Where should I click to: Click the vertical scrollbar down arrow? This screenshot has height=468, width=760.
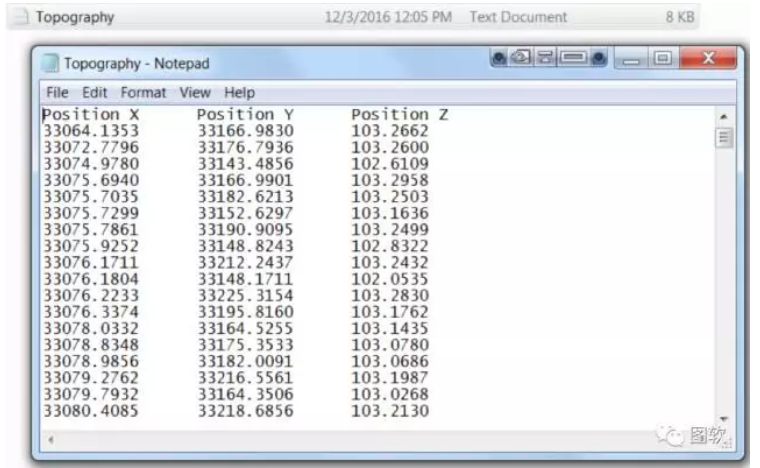coord(724,419)
